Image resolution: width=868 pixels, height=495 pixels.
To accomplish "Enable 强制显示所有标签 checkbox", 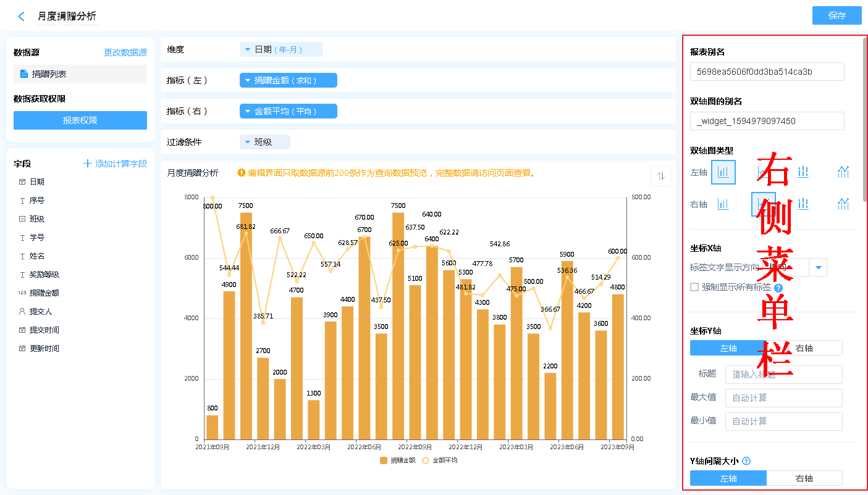I will (694, 287).
